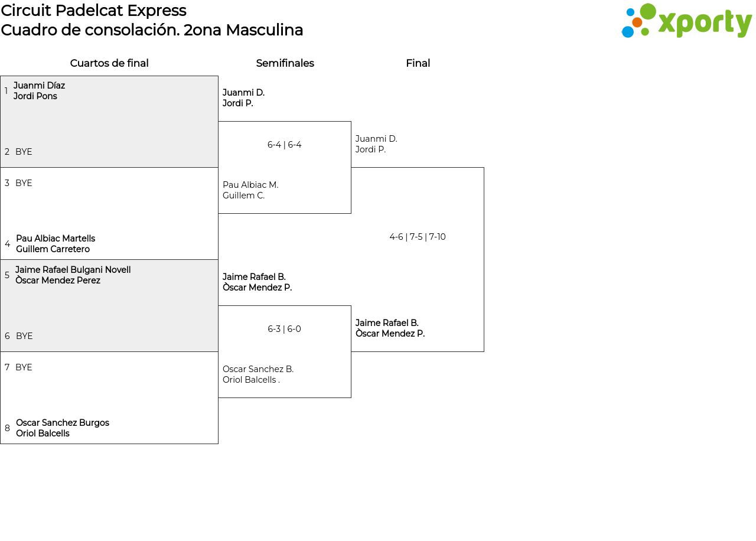This screenshot has height=541, width=756.
Task: Click the Circuit Padelcat Express title
Action: click(93, 11)
